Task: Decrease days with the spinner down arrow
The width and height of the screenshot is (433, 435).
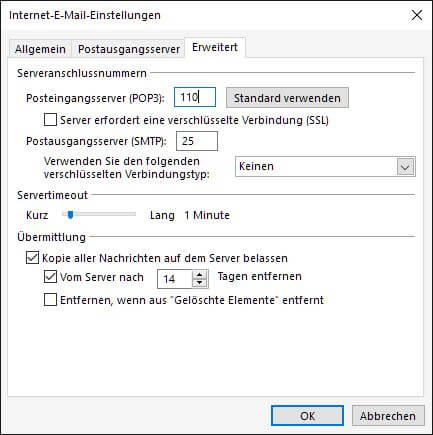Action: (200, 283)
